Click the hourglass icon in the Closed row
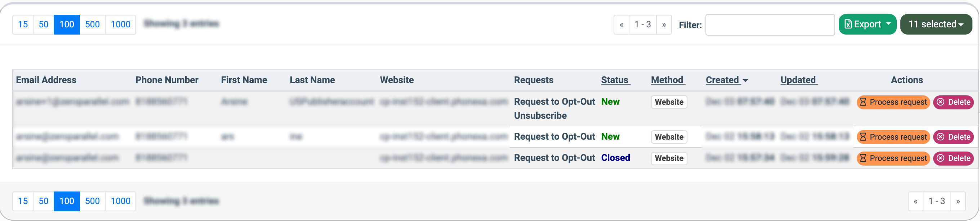Screen dimensions: 980x221 point(863,158)
